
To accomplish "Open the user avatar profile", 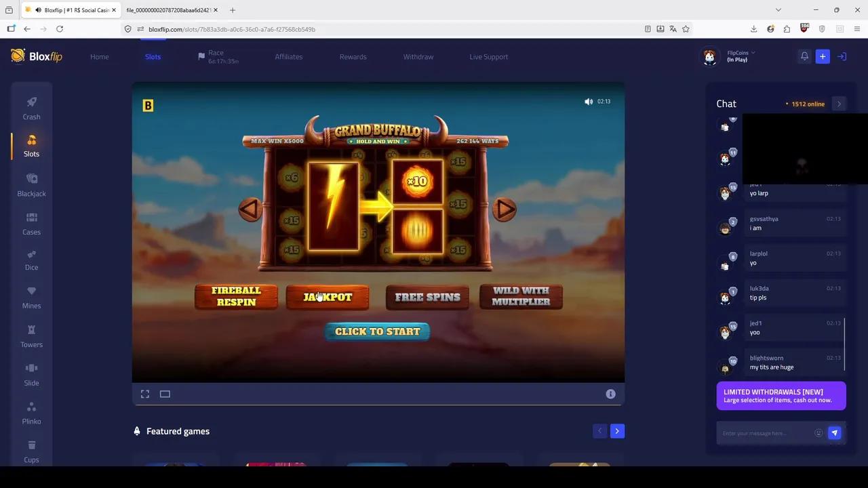I will (x=709, y=57).
